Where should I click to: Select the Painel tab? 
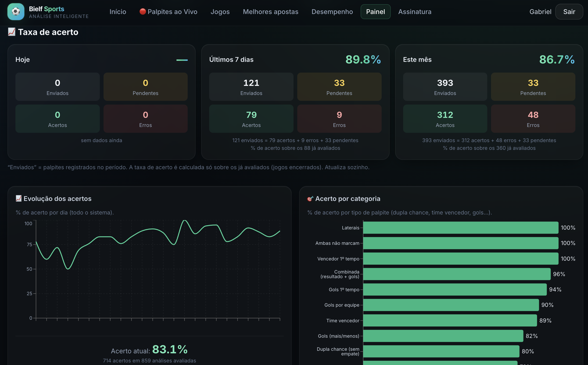click(375, 12)
